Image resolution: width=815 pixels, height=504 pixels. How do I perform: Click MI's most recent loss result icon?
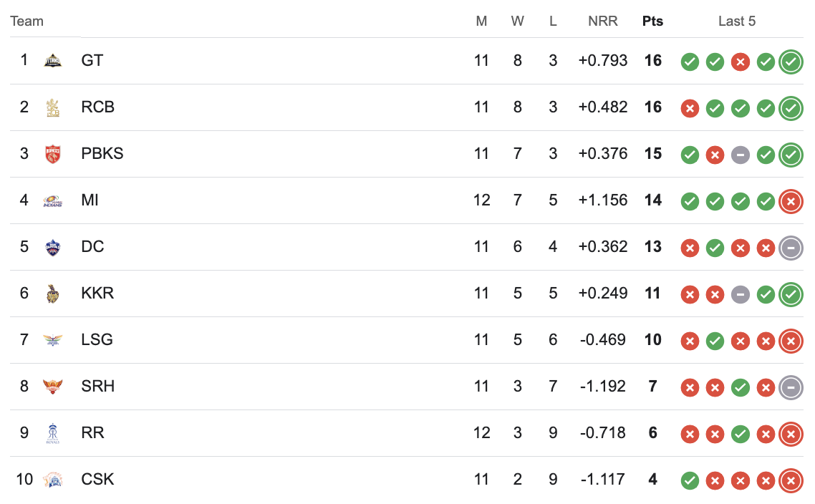791,201
